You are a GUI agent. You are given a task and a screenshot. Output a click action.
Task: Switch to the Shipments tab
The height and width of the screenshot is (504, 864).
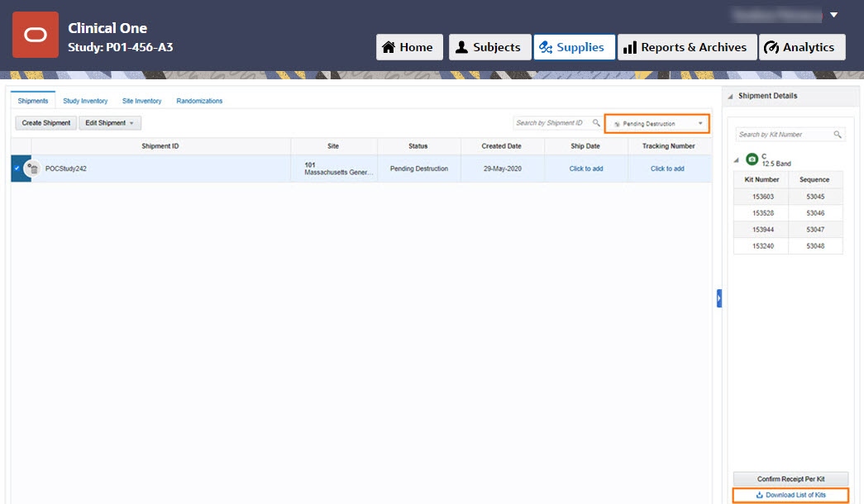pyautogui.click(x=33, y=101)
